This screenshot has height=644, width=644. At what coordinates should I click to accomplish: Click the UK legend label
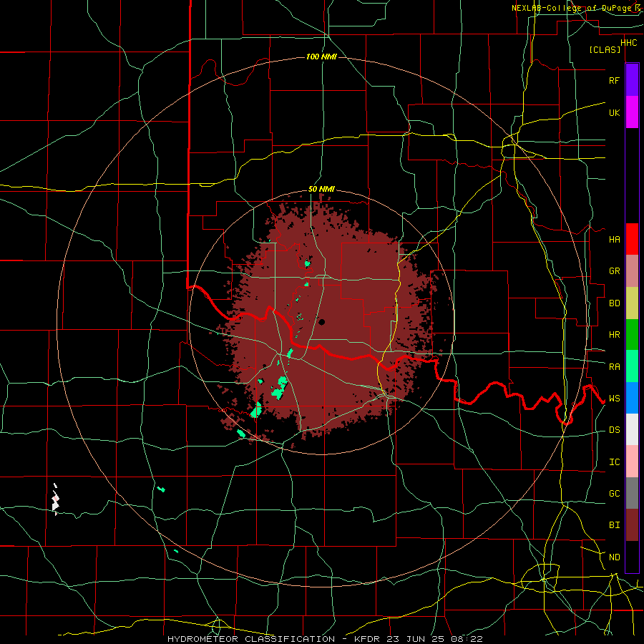614,112
